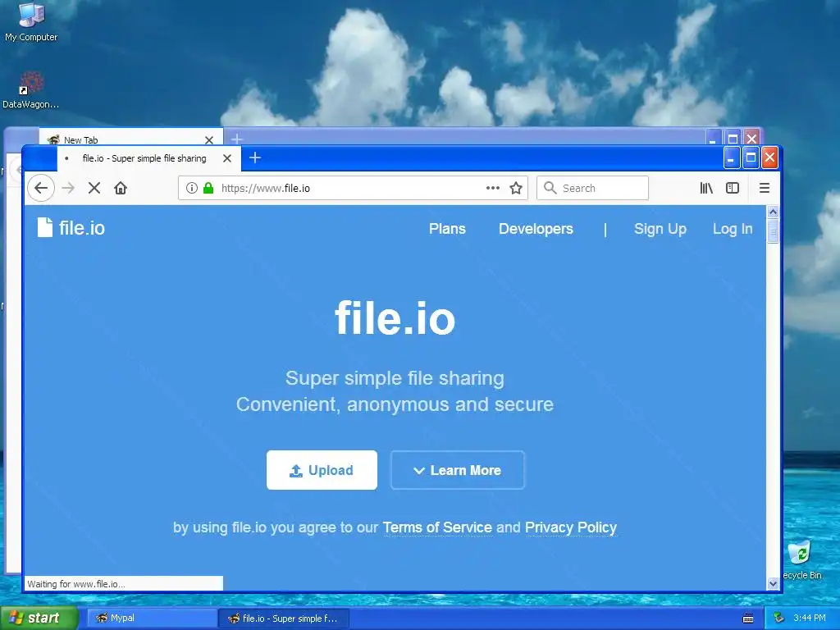This screenshot has width=840, height=630.
Task: Select the DataWagon desktop shortcut
Action: coord(31,90)
